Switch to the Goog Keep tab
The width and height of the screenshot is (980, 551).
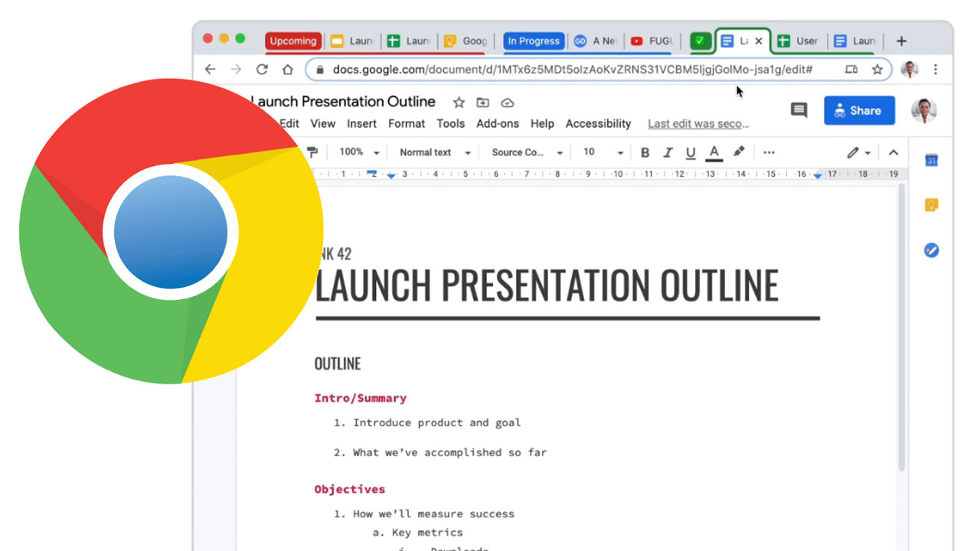pos(465,41)
